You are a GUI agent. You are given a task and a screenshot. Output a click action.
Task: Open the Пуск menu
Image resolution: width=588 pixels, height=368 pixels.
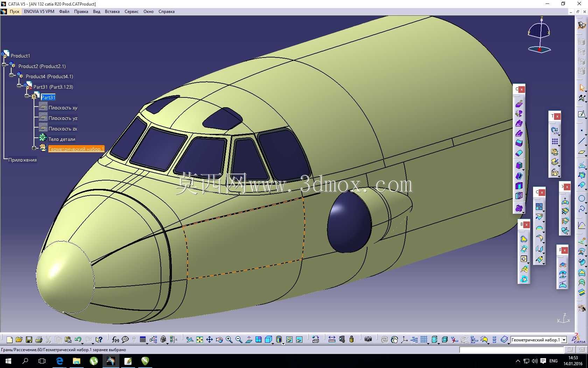14,12
